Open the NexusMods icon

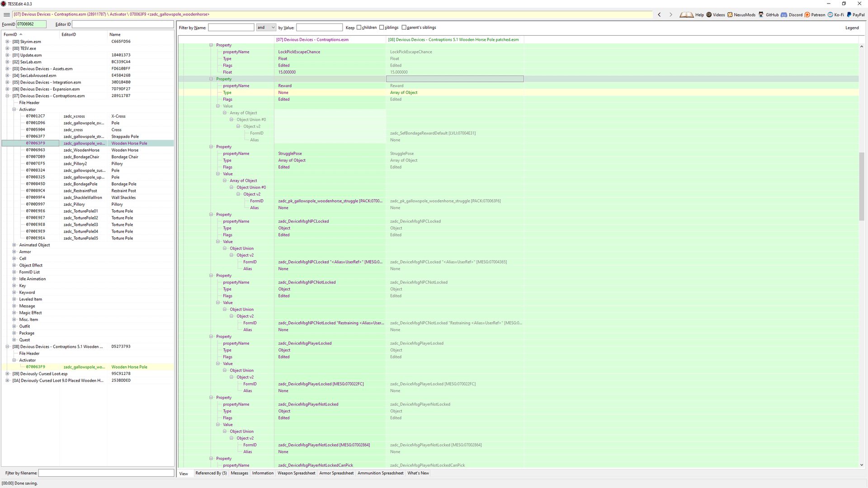[730, 14]
